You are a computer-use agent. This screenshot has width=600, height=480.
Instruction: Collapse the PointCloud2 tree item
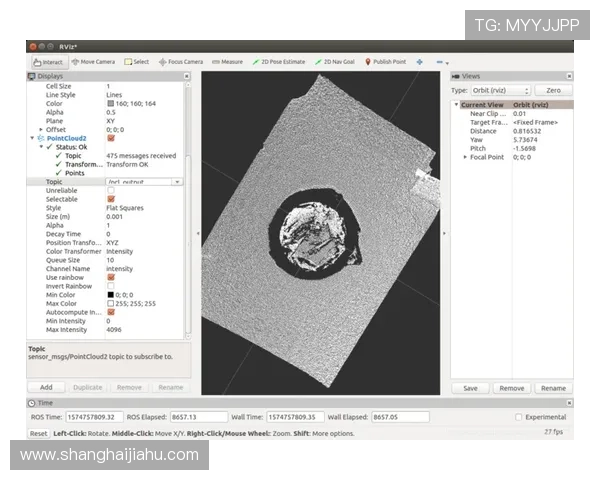coord(31,138)
